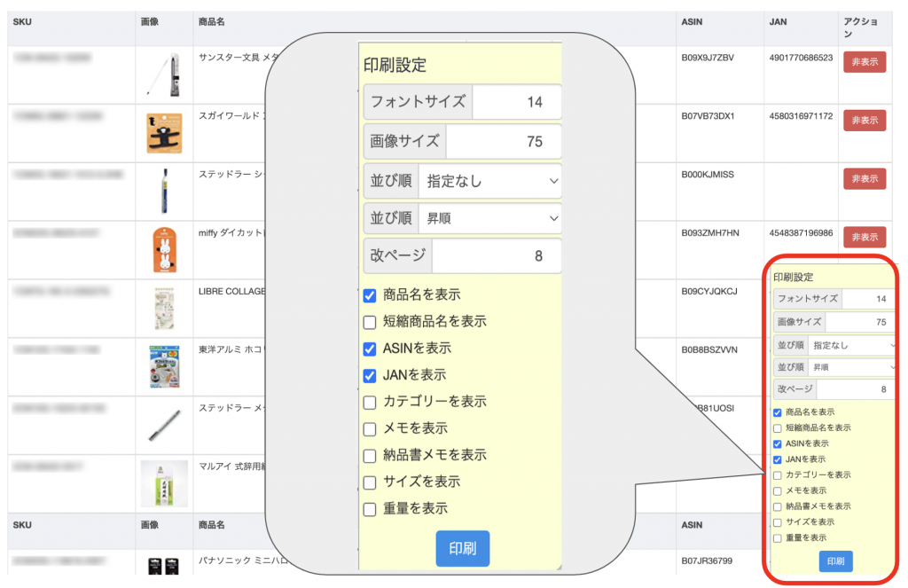Viewport: 908px width, 588px height.
Task: Select ASIN cell B07VB73DX1
Action: [x=708, y=116]
